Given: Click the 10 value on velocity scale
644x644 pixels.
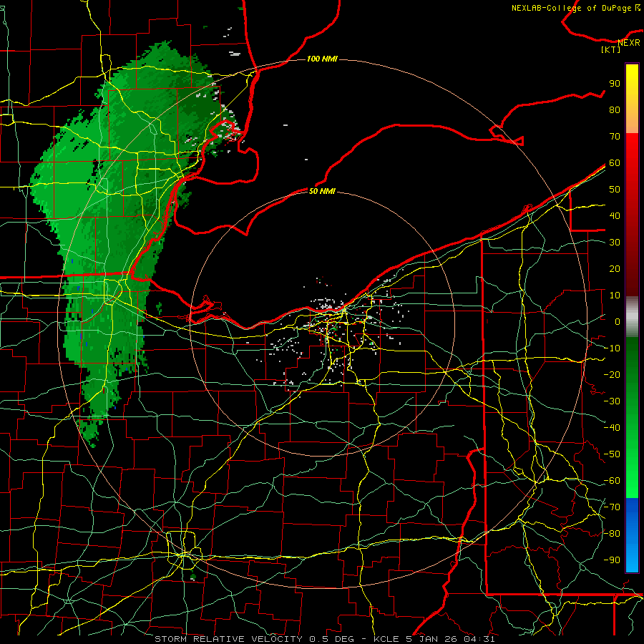Looking at the screenshot, I should (615, 296).
